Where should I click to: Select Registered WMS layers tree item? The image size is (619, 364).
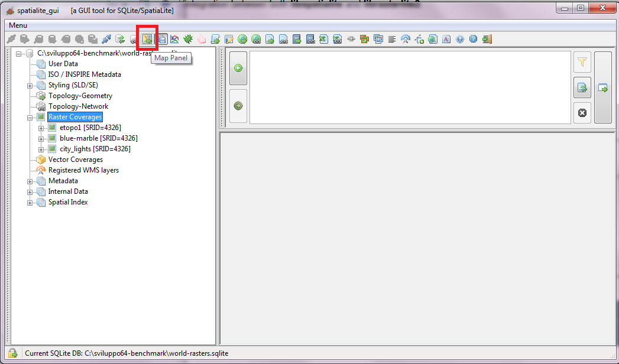(83, 170)
